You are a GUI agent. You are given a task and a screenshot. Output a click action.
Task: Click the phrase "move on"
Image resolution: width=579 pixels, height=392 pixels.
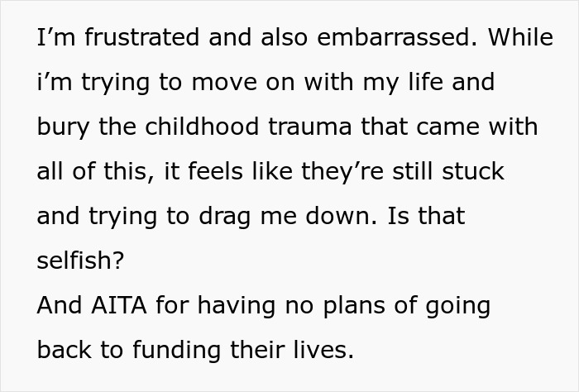click(243, 82)
